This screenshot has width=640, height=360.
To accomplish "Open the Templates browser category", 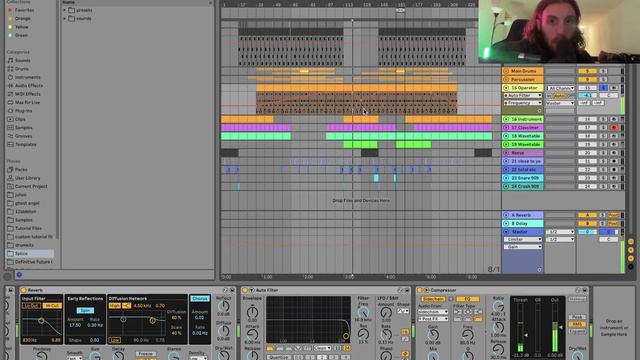I will pos(25,144).
